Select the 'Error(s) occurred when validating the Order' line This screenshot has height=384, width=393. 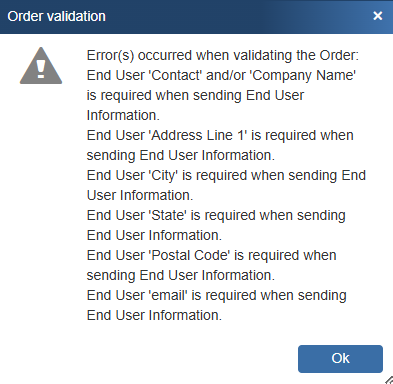pyautogui.click(x=223, y=55)
